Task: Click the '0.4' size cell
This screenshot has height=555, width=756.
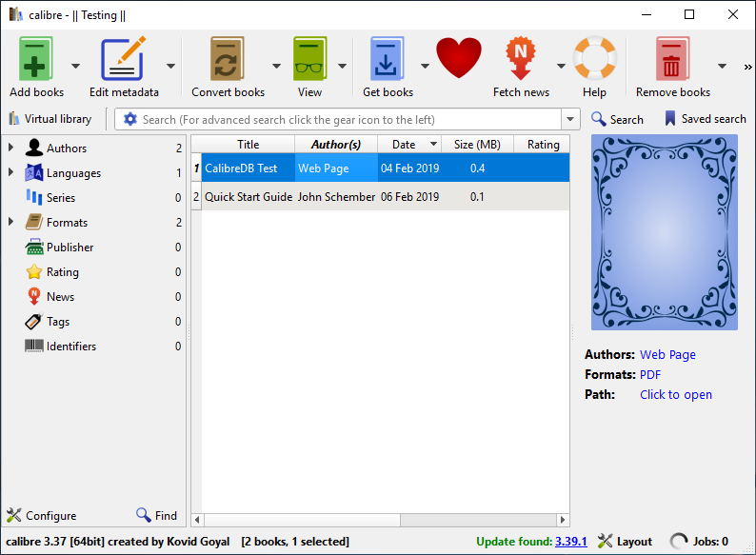Action: click(x=477, y=168)
